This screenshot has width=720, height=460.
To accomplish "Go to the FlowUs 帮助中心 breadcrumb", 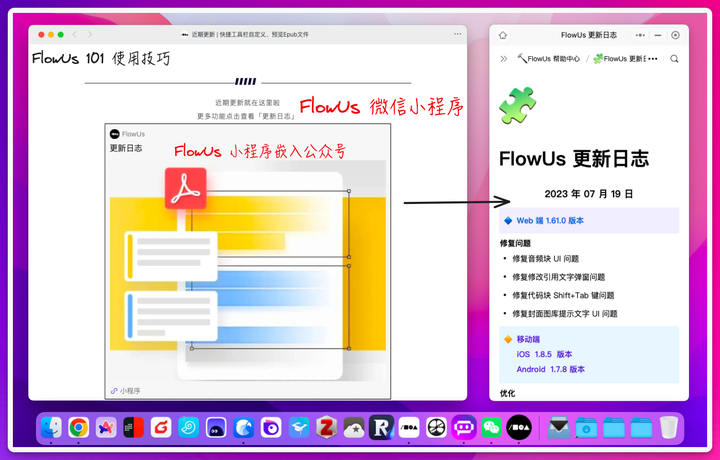I will click(549, 59).
